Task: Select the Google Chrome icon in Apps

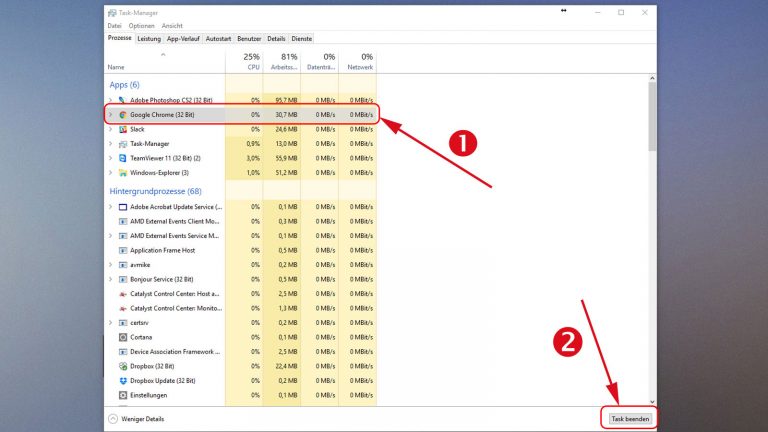Action: click(x=122, y=115)
